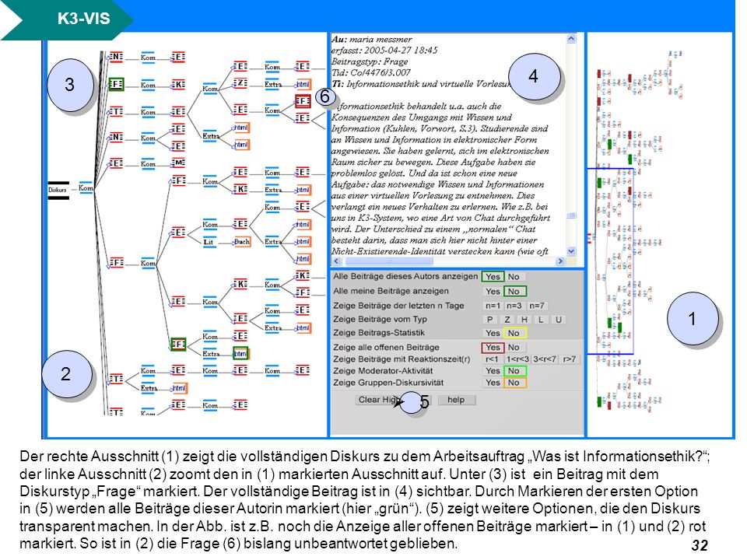The width and height of the screenshot is (747, 560).
Task: Set Zeige Moderator-Aktivität to No
Action: [514, 370]
